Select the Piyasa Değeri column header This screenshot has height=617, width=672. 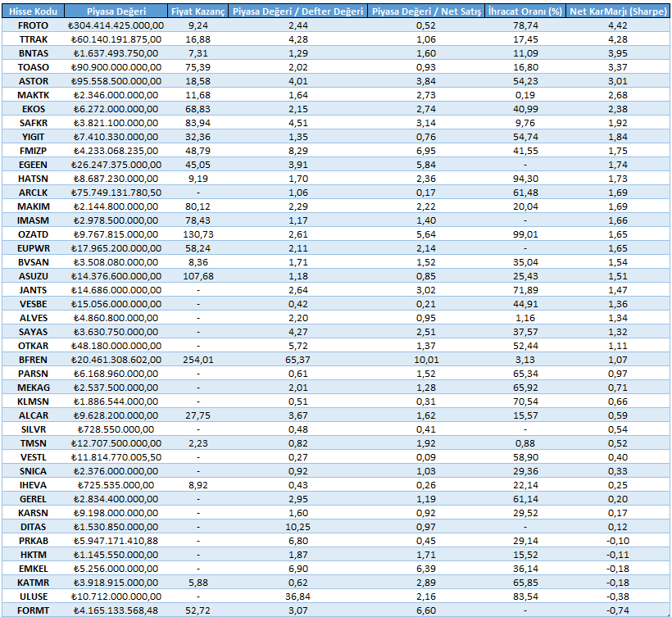pos(116,11)
